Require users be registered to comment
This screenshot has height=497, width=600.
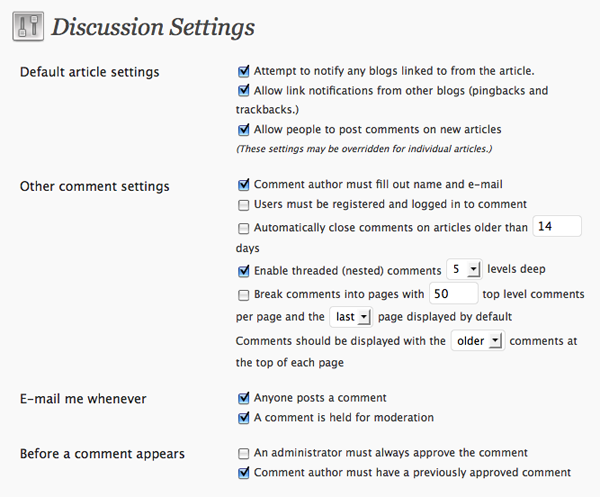(x=244, y=204)
